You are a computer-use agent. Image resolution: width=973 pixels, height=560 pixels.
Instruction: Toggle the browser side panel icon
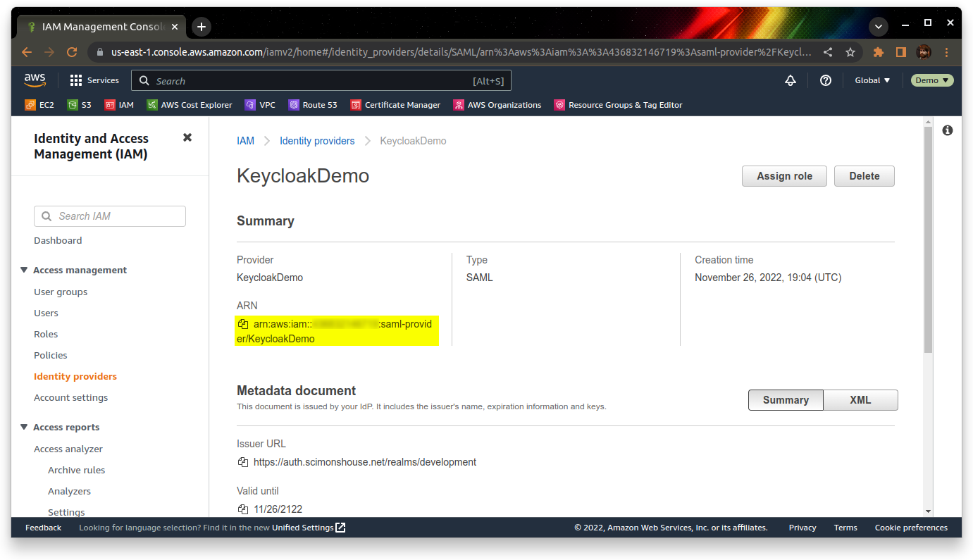point(900,52)
